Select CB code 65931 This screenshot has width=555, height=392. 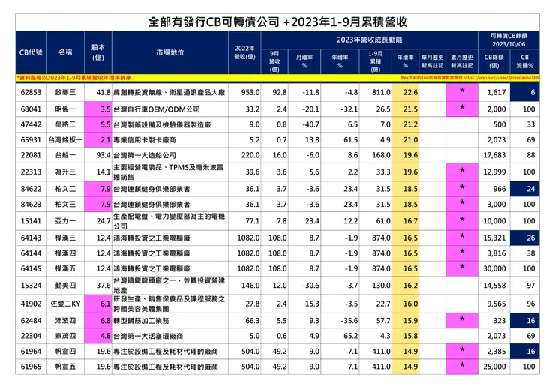point(31,140)
